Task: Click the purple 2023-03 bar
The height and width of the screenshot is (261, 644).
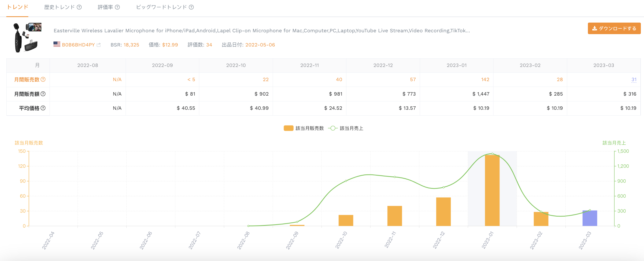Action: coord(590,218)
